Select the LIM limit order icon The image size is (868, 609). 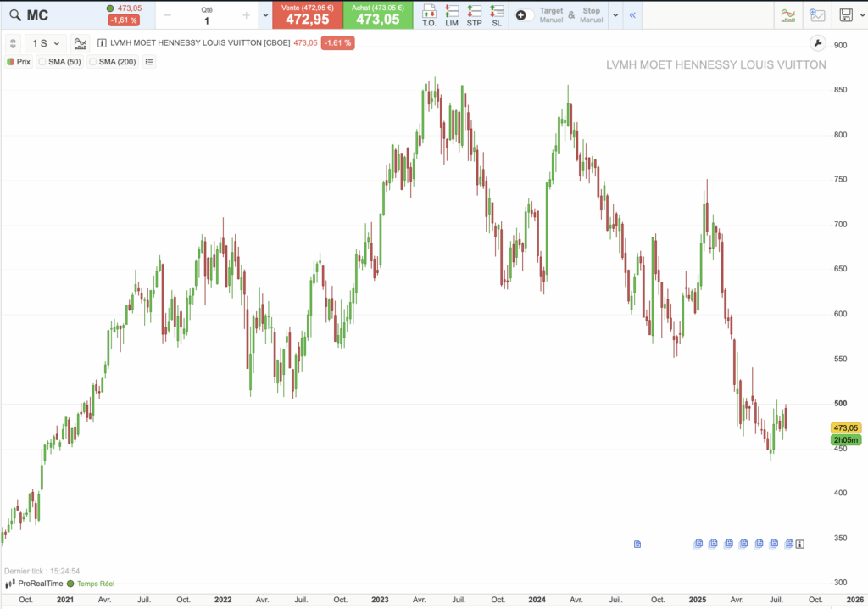452,15
